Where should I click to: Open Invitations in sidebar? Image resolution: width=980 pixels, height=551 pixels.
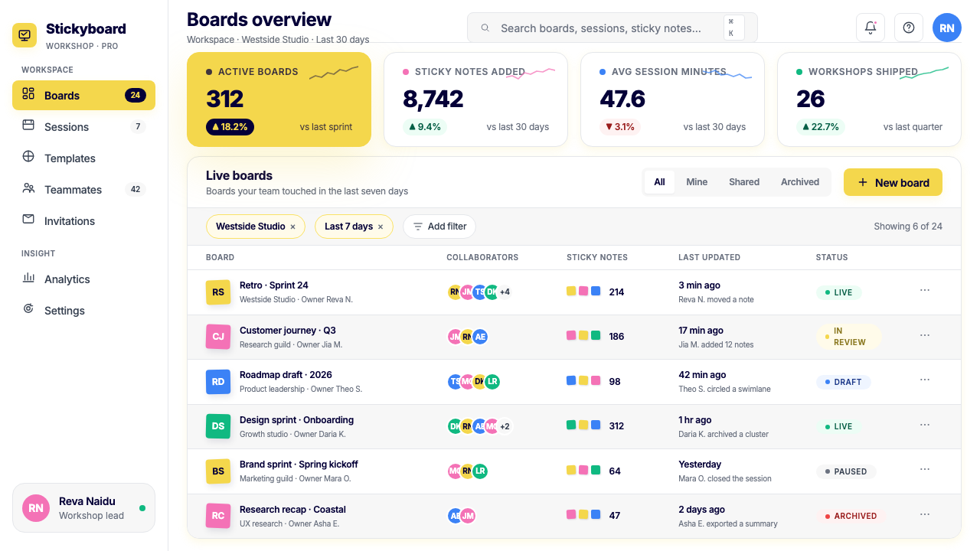pyautogui.click(x=83, y=221)
